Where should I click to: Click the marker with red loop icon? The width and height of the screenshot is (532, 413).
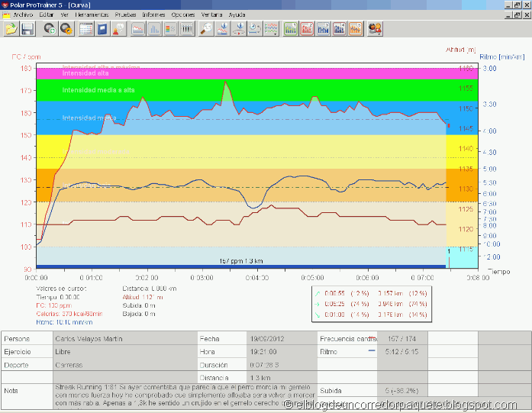(x=239, y=29)
